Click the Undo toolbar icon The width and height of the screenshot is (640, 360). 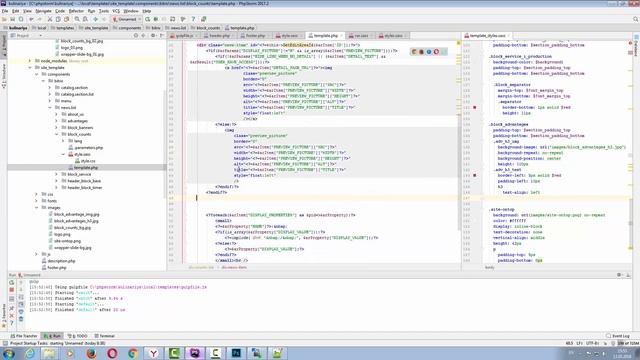point(31,19)
